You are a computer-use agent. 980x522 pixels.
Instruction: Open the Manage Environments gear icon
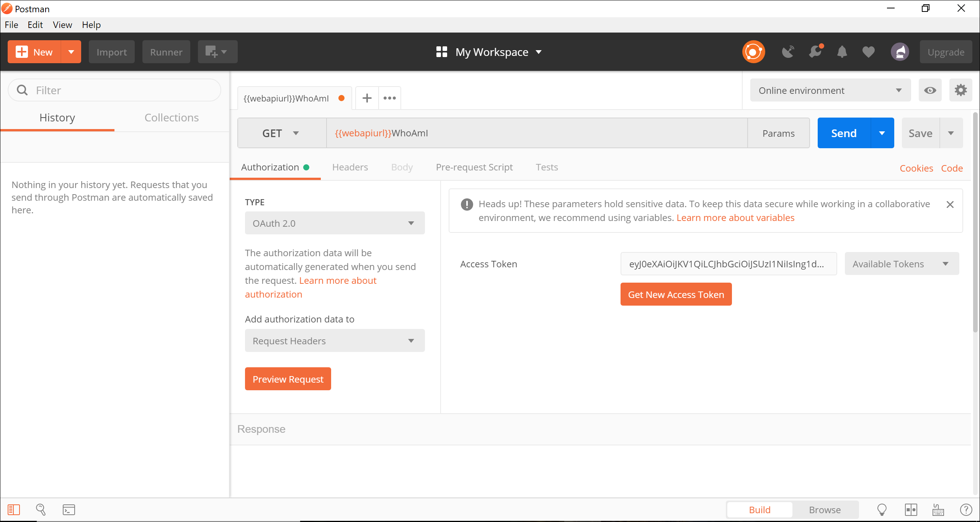tap(960, 90)
